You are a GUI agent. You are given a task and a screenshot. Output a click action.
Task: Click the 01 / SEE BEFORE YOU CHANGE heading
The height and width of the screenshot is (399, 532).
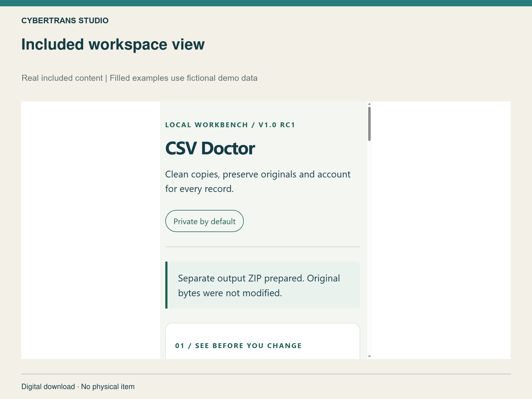pyautogui.click(x=238, y=346)
